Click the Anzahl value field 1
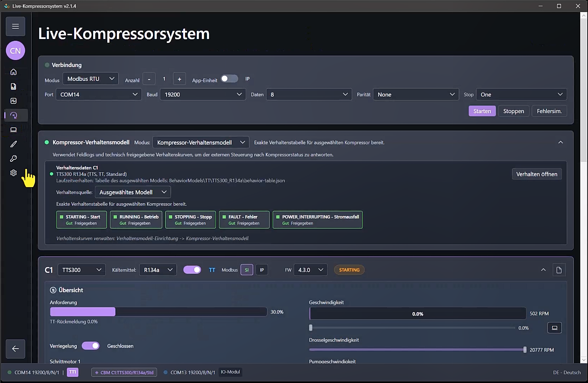Viewport: 588px width, 383px height. (164, 79)
